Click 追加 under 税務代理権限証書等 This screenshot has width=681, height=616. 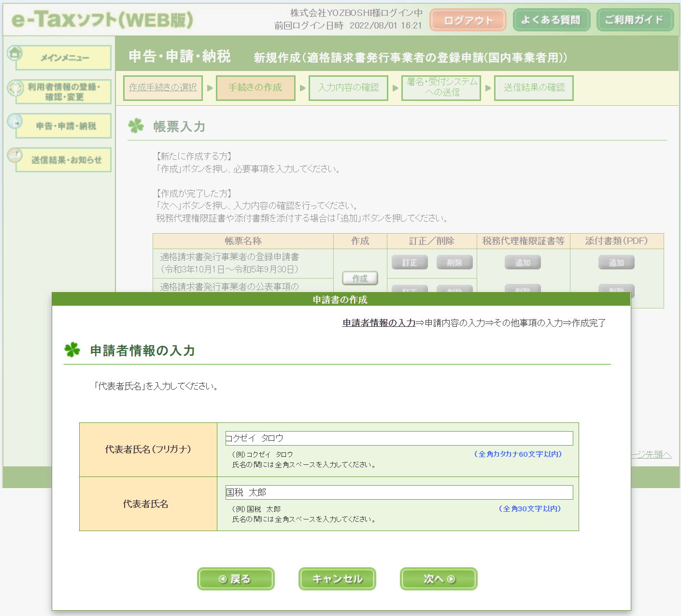click(x=523, y=263)
